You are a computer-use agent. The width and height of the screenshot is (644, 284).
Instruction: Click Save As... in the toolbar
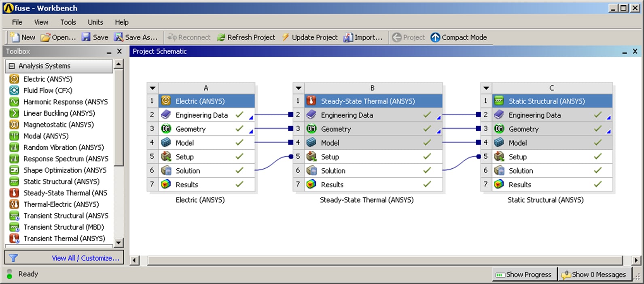click(136, 37)
